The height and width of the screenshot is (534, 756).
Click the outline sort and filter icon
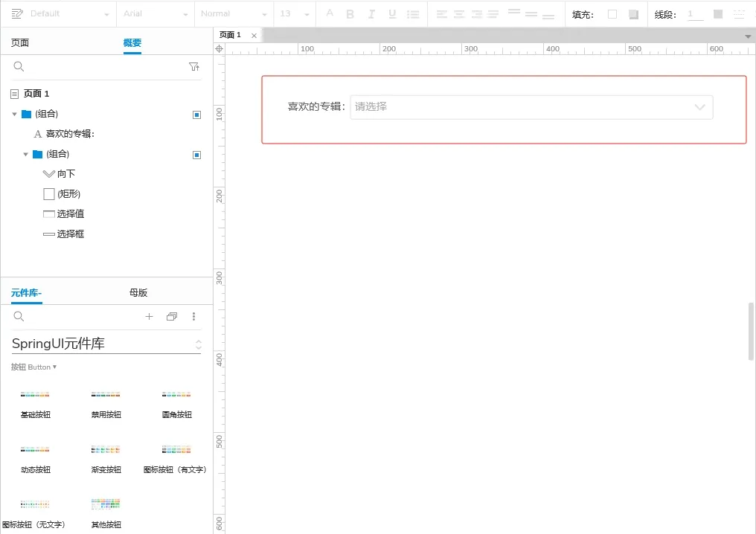(x=193, y=66)
